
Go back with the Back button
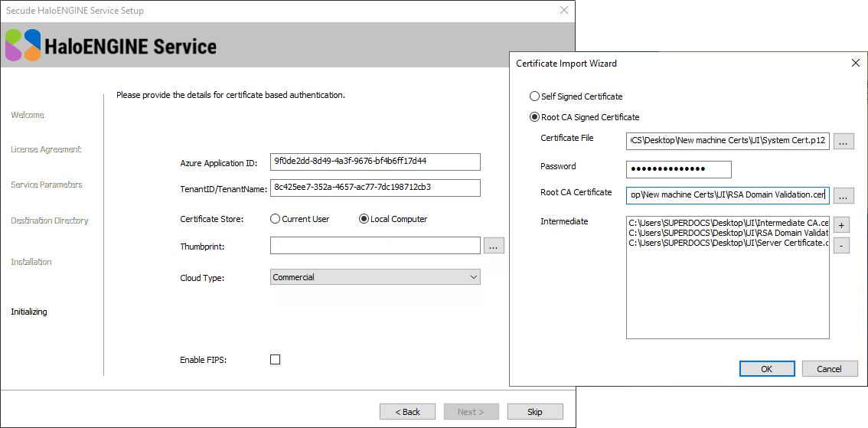(x=407, y=412)
